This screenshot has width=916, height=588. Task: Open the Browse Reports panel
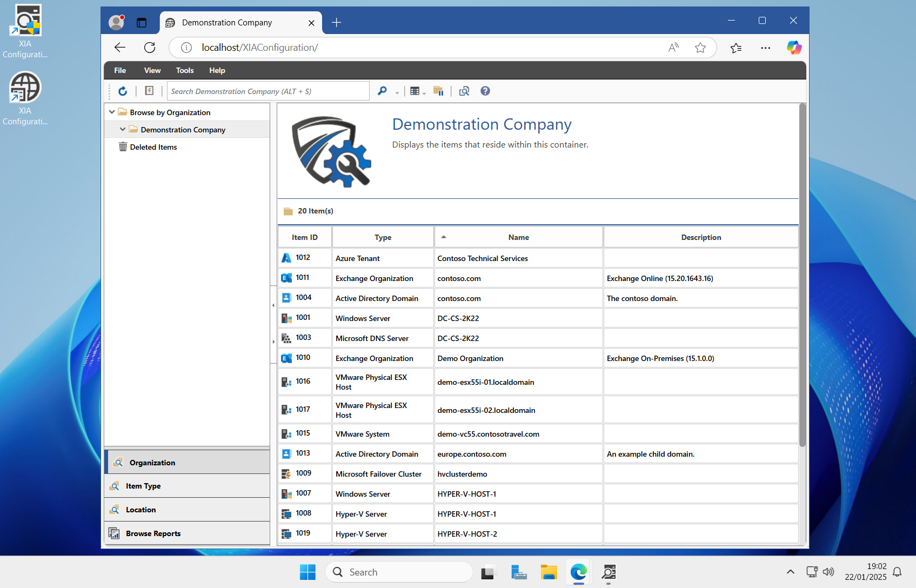[x=153, y=533]
